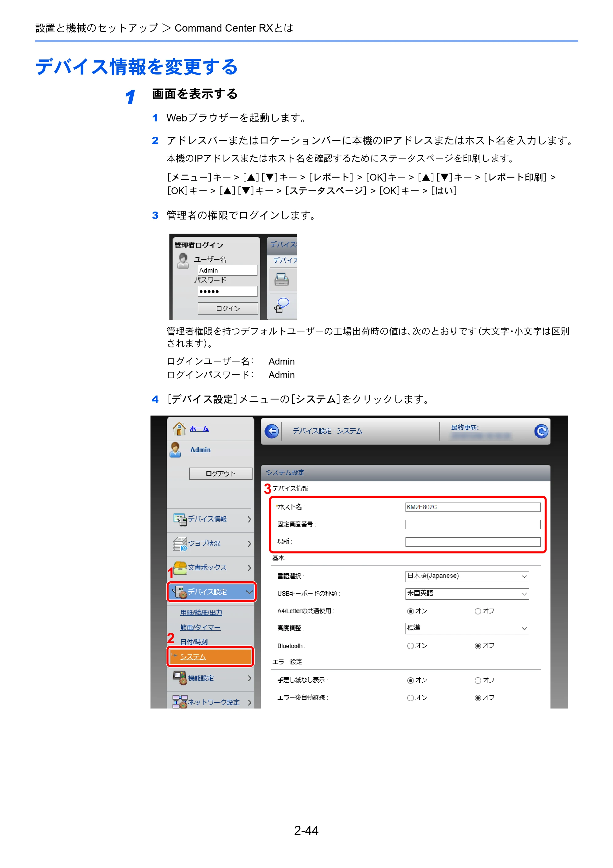
Task: Click the user icon beside ユーザー名
Action: pos(183,261)
